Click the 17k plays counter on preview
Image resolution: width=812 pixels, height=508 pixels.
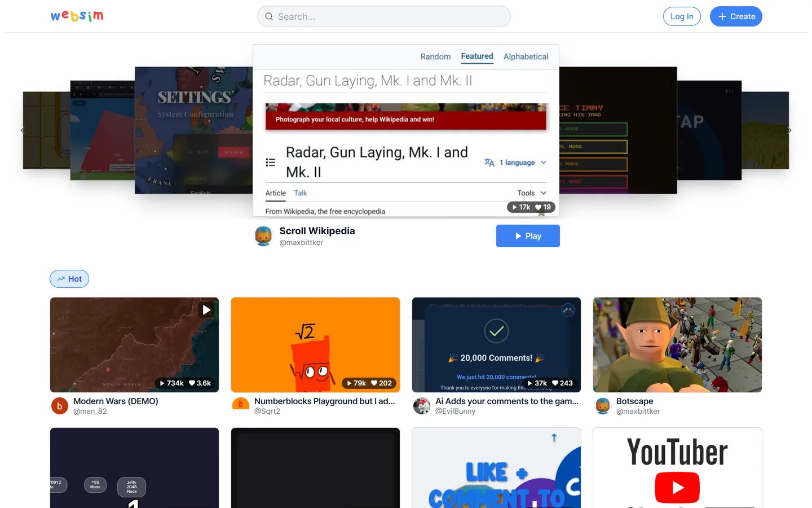pos(521,207)
